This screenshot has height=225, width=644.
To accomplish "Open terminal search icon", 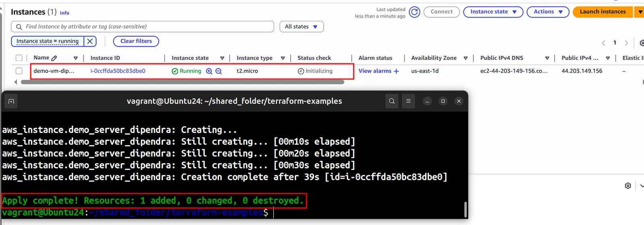I will tap(392, 101).
